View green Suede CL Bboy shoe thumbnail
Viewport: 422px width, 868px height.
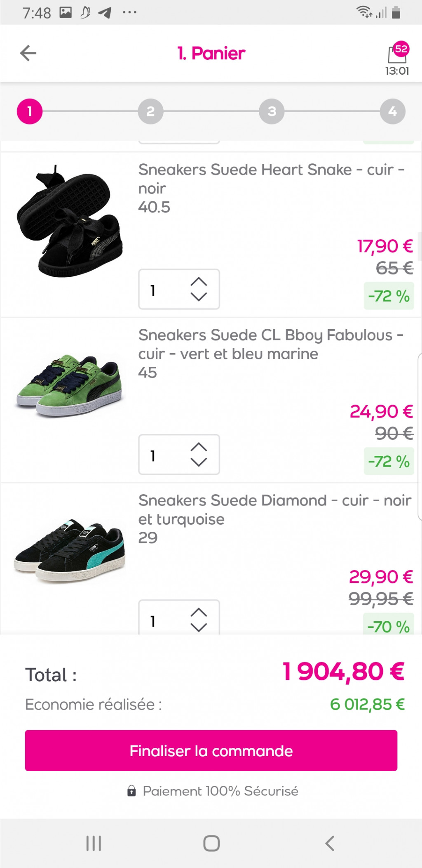pos(70,386)
